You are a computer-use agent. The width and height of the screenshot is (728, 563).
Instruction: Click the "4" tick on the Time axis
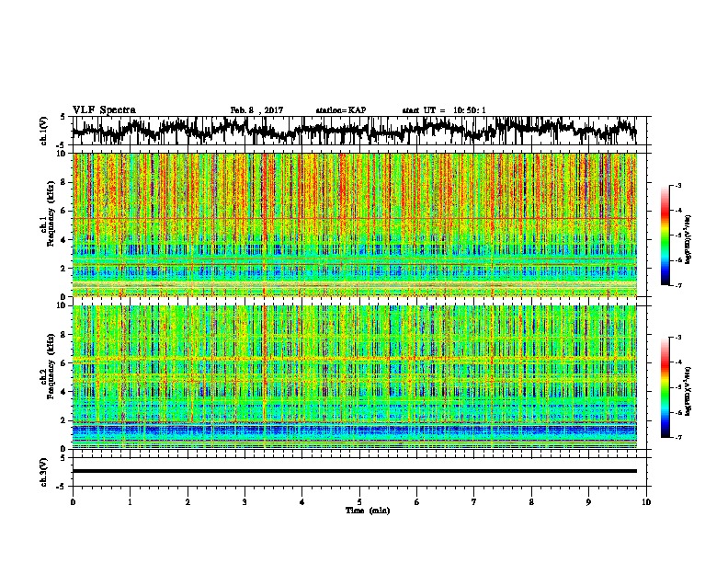[302, 502]
